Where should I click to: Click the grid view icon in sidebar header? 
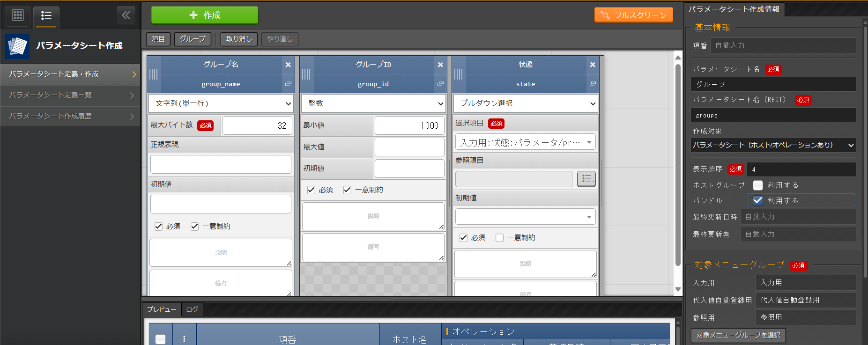[x=18, y=15]
